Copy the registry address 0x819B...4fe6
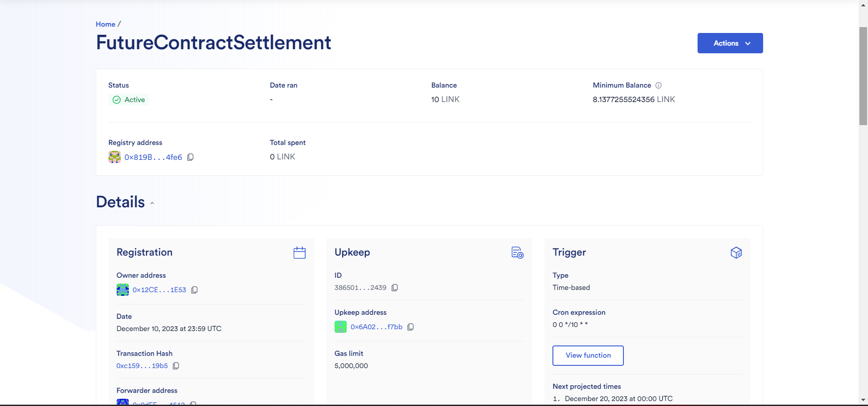This screenshot has width=868, height=406. tap(190, 157)
